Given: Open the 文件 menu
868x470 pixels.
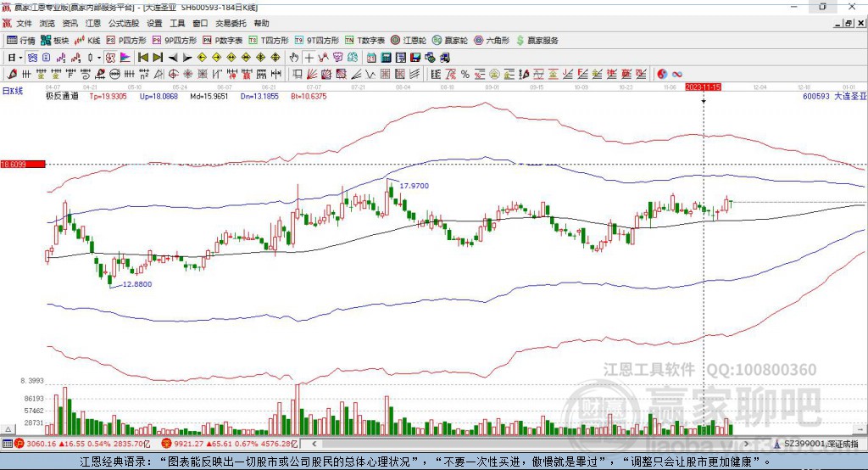Looking at the screenshot, I should point(24,23).
